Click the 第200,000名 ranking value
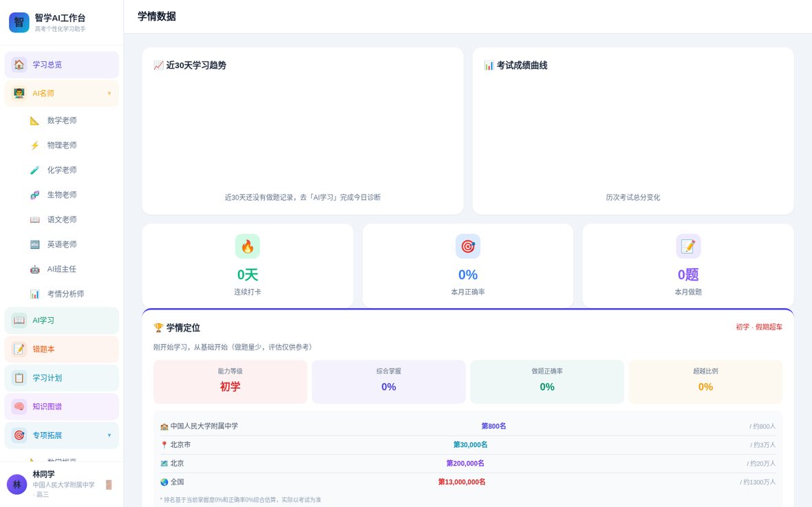Screen dimensions: 812x507 click(465, 464)
